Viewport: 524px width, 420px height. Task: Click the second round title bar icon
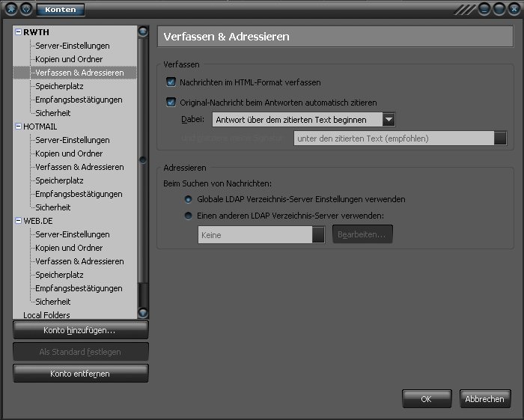coord(26,9)
